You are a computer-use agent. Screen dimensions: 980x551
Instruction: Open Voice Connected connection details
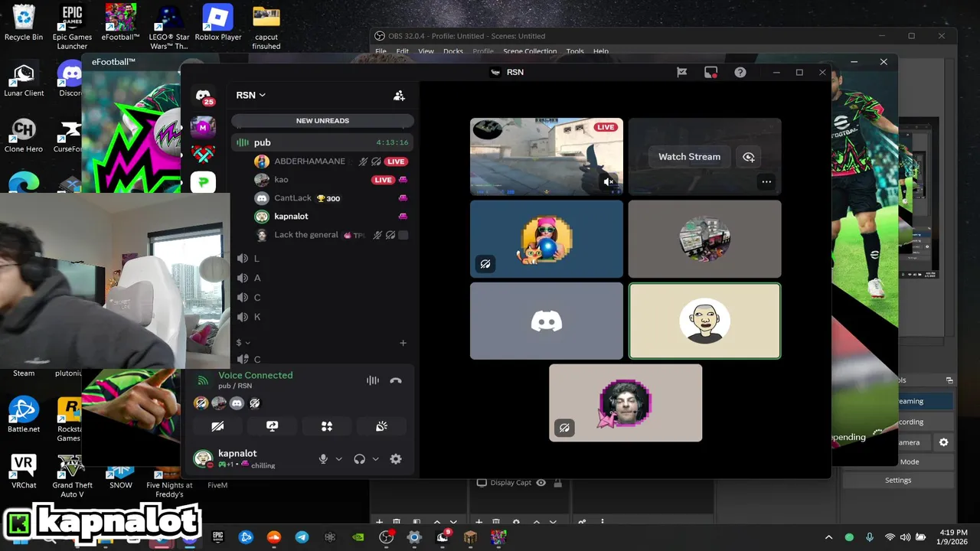coord(255,376)
